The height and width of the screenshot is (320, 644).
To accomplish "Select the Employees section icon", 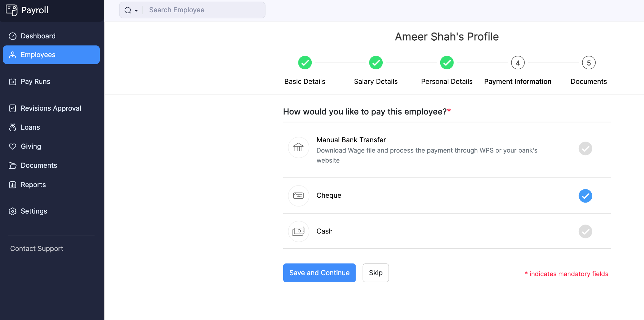I will pyautogui.click(x=13, y=55).
